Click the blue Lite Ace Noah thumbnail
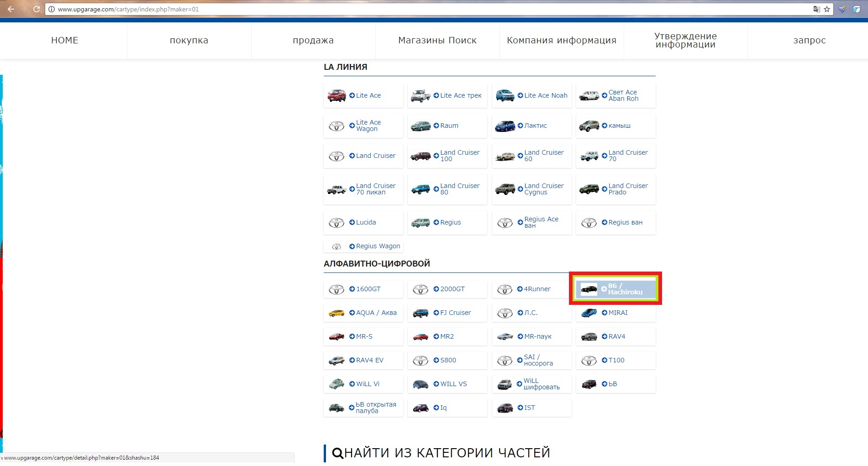 coord(505,95)
